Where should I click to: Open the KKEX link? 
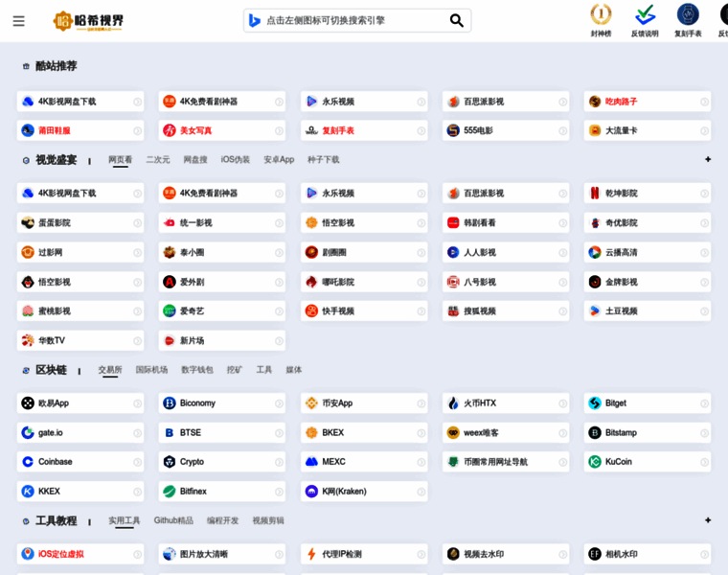tap(80, 491)
